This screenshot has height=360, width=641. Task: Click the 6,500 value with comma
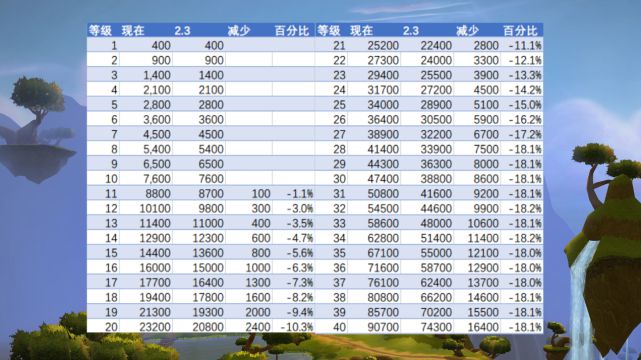click(x=157, y=164)
